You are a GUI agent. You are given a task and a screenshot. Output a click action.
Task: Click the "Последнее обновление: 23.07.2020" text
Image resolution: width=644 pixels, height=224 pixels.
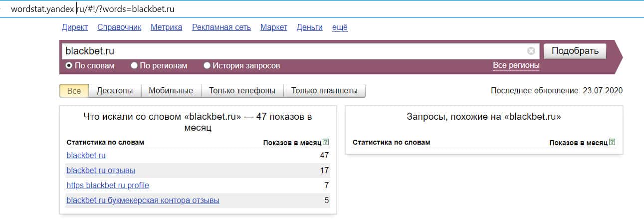pyautogui.click(x=557, y=91)
